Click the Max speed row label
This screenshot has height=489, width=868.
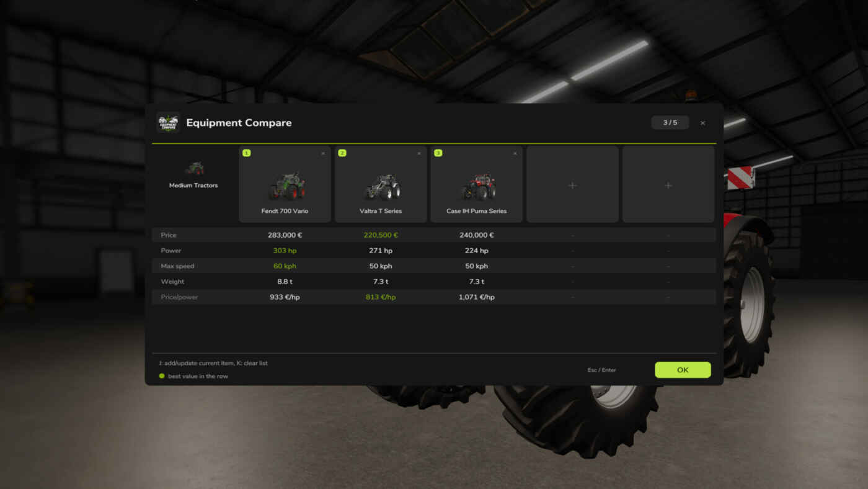pyautogui.click(x=177, y=266)
